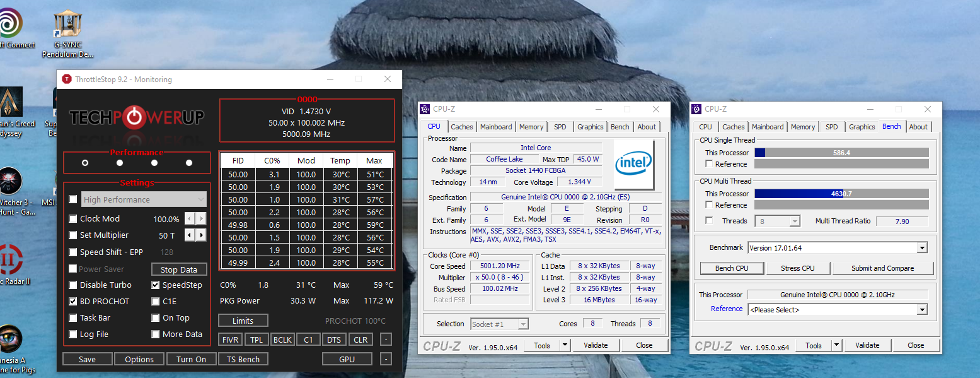Open the Socket #1 selection dropdown
The width and height of the screenshot is (980, 378).
pos(500,324)
